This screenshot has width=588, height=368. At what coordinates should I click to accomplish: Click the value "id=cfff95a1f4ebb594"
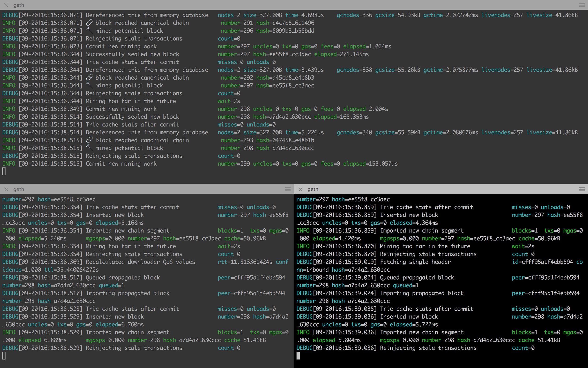(x=542, y=262)
